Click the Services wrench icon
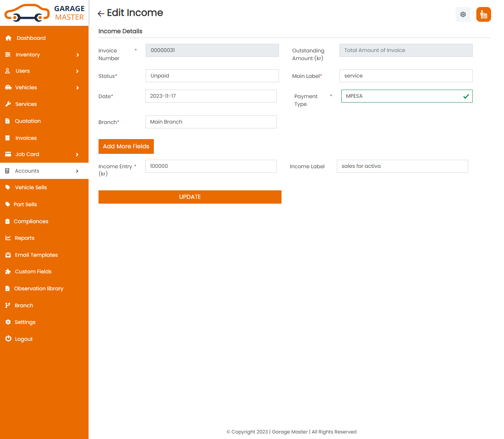The image size is (504, 439). click(8, 104)
